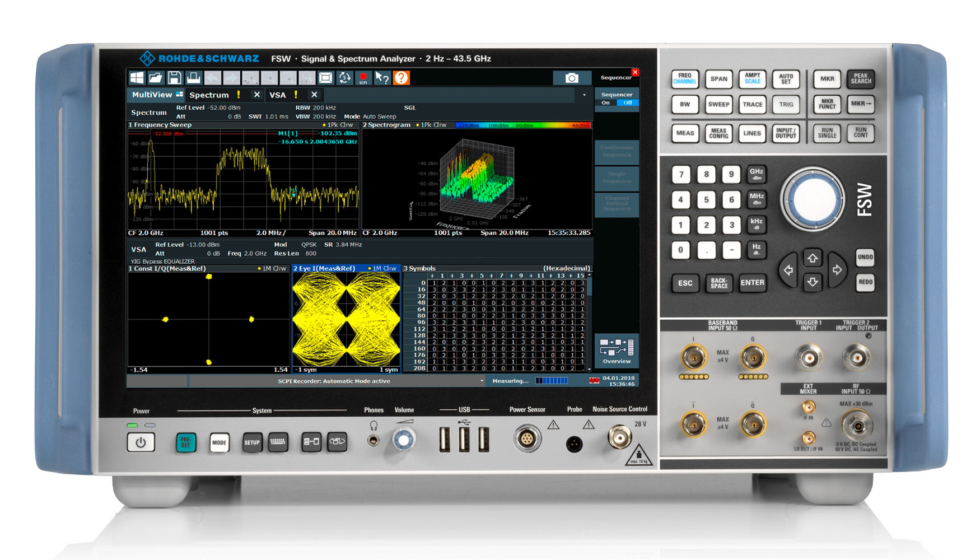Image resolution: width=980 pixels, height=560 pixels.
Task: Open the orange help question mark icon
Action: (402, 78)
